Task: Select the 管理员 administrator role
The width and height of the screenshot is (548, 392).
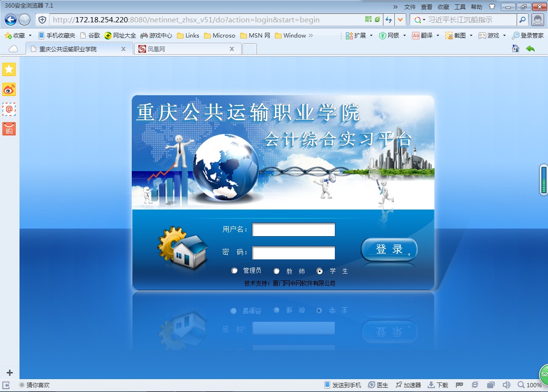Action: 235,270
